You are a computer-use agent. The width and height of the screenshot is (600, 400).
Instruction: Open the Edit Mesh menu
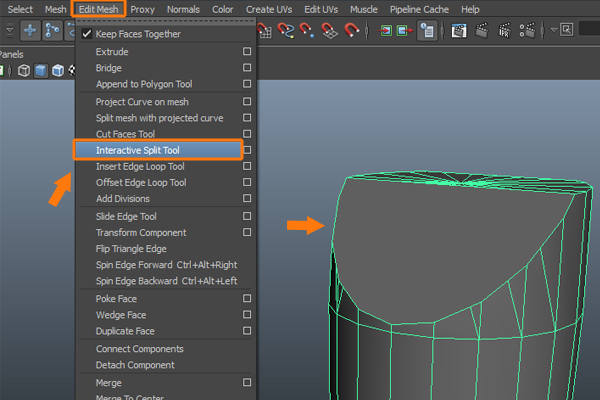(99, 9)
